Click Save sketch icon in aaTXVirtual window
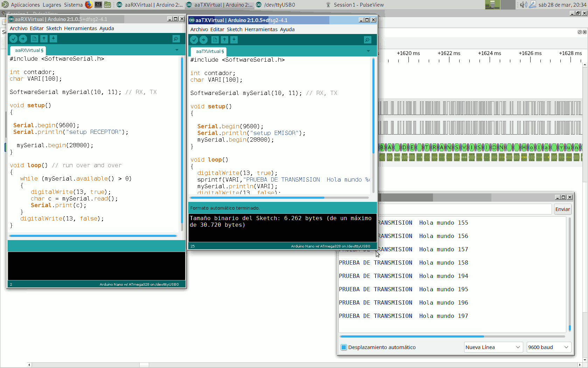 coord(234,40)
